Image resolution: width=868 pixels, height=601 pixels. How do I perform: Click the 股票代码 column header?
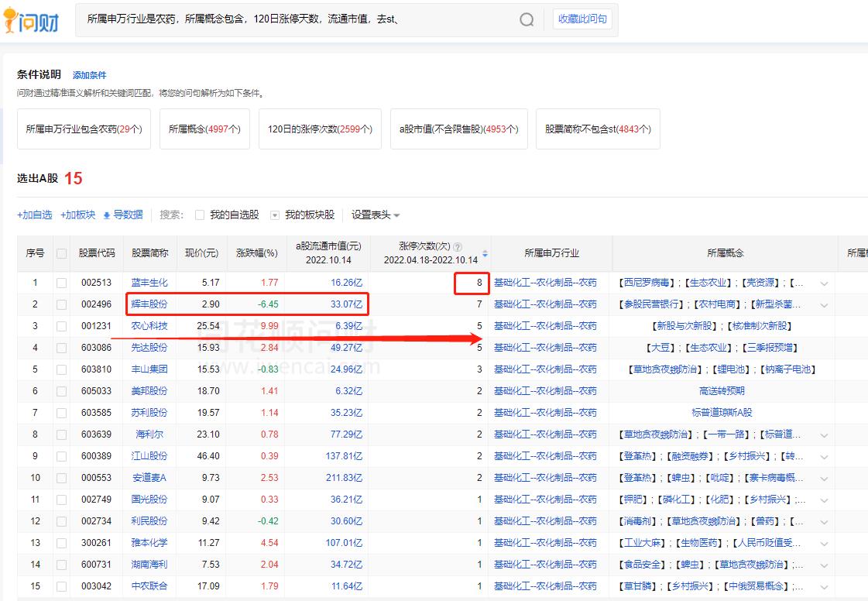[97, 253]
